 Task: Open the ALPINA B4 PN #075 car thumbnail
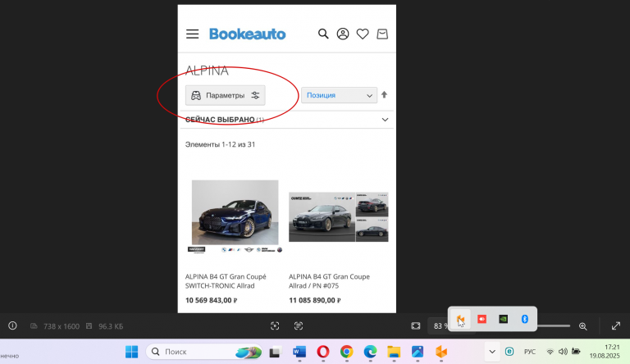click(338, 217)
